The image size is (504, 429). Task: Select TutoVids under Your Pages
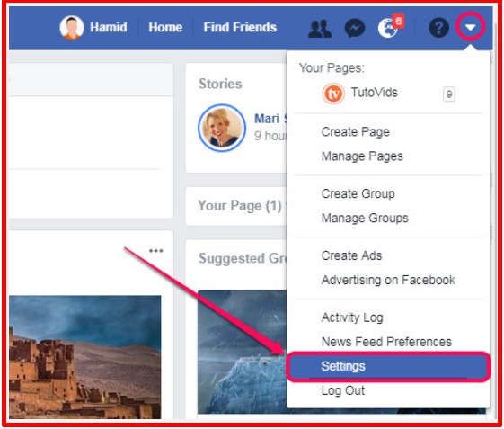tap(374, 93)
